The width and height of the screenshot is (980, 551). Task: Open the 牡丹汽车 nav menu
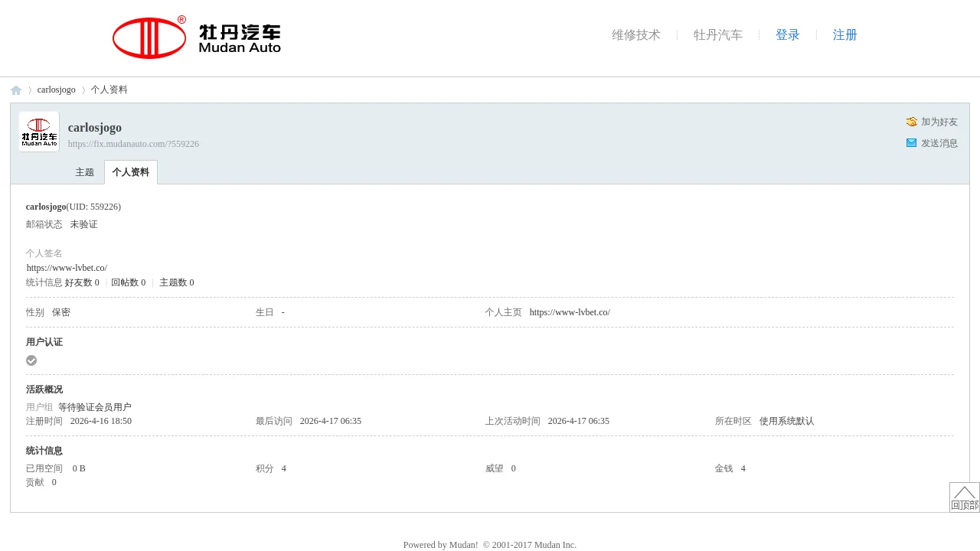(x=717, y=35)
